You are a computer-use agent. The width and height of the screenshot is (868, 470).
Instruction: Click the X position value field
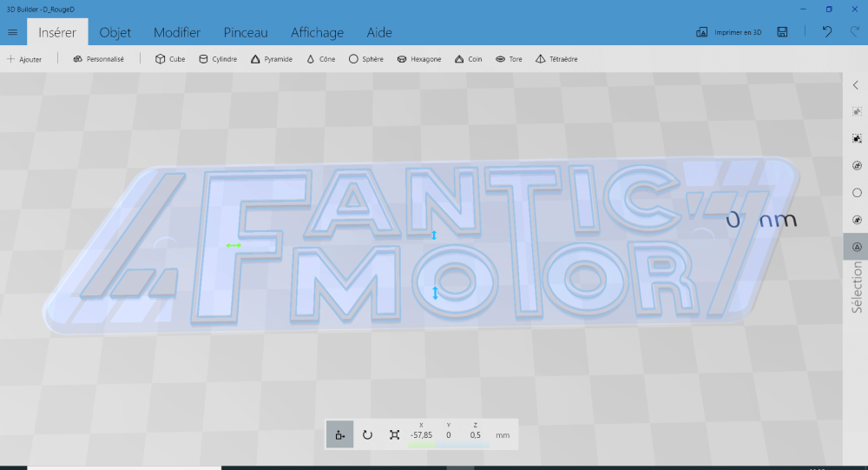pyautogui.click(x=421, y=434)
